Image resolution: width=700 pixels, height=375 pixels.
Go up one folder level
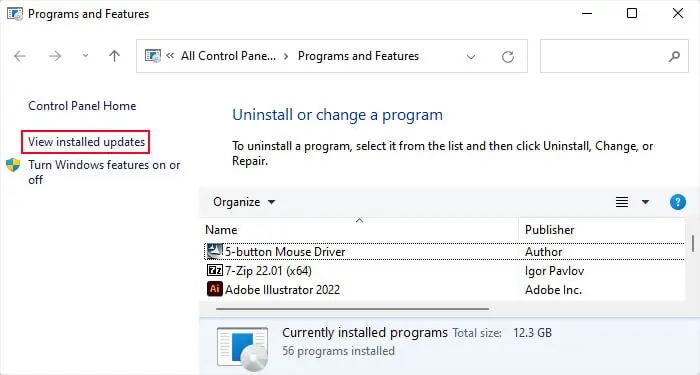pyautogui.click(x=114, y=56)
